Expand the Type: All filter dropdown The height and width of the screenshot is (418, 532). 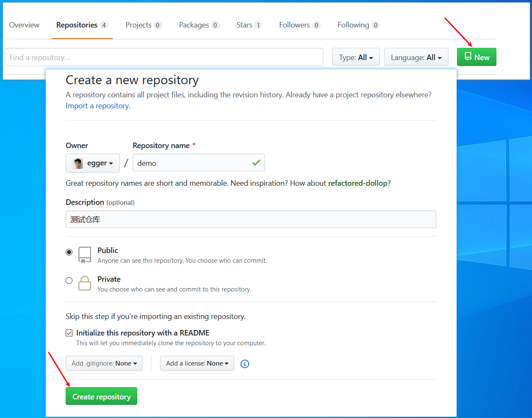point(356,57)
